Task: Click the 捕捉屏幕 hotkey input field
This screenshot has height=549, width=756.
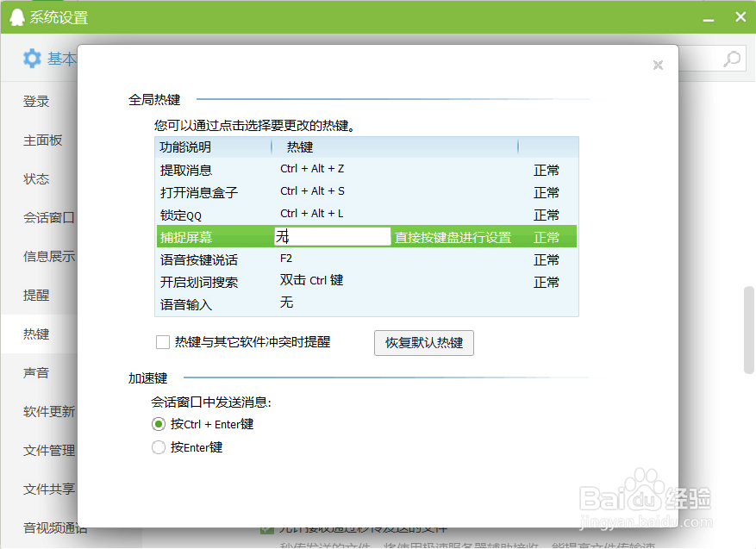Action: tap(332, 237)
